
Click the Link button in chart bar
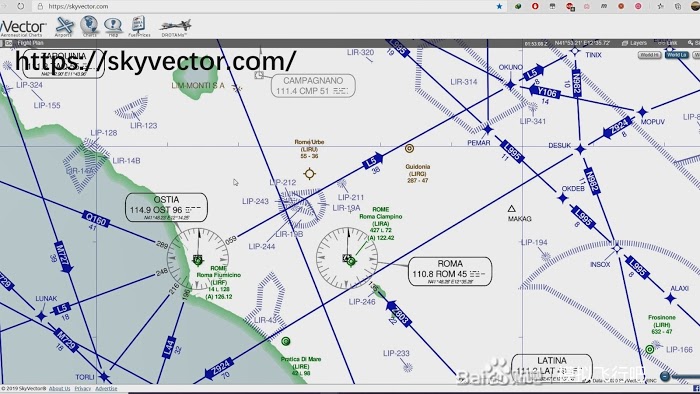pos(668,43)
